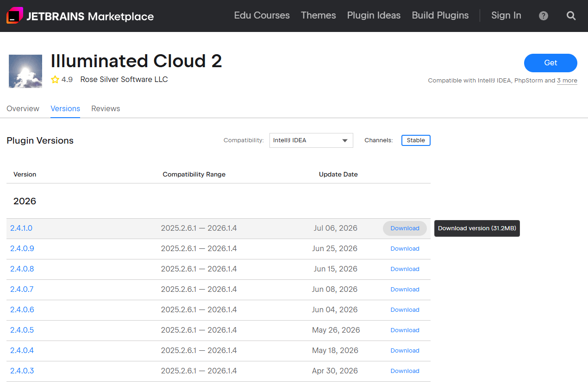The image size is (588, 385).
Task: Download version 2.4.0.6
Action: (x=405, y=310)
